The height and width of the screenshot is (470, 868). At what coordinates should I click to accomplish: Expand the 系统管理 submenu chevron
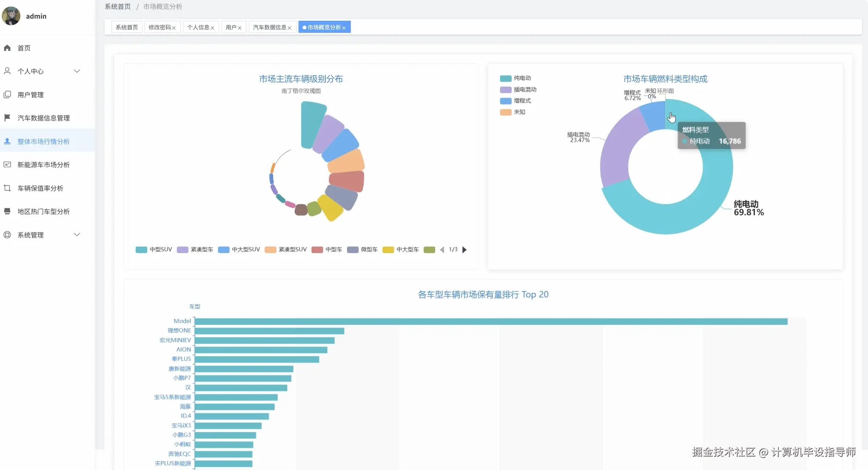[77, 235]
